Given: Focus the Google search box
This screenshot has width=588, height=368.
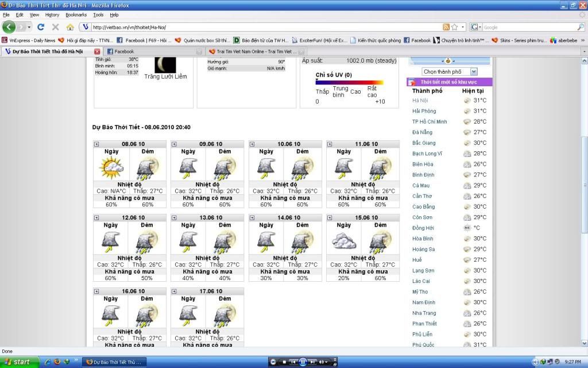Looking at the screenshot, I should coord(529,27).
